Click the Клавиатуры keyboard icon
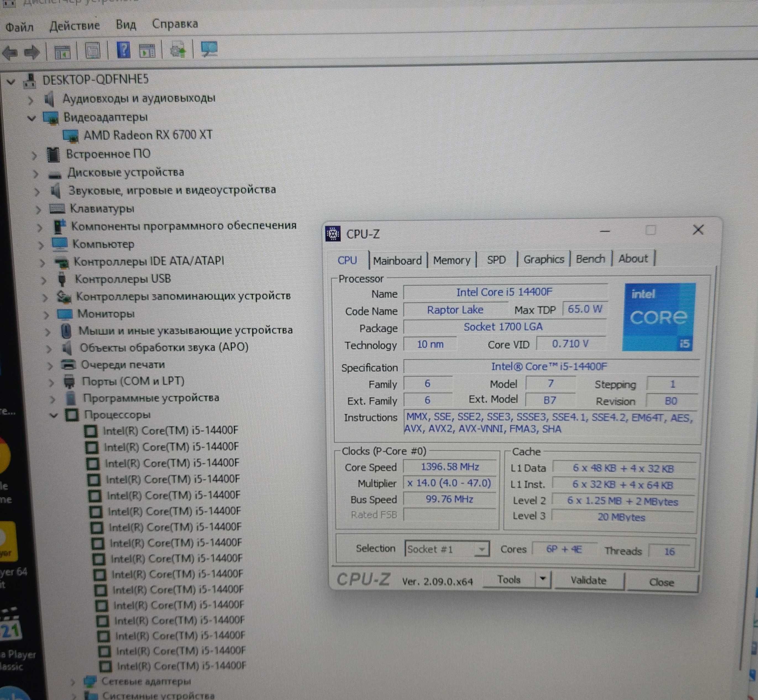This screenshot has height=700, width=758. (57, 209)
